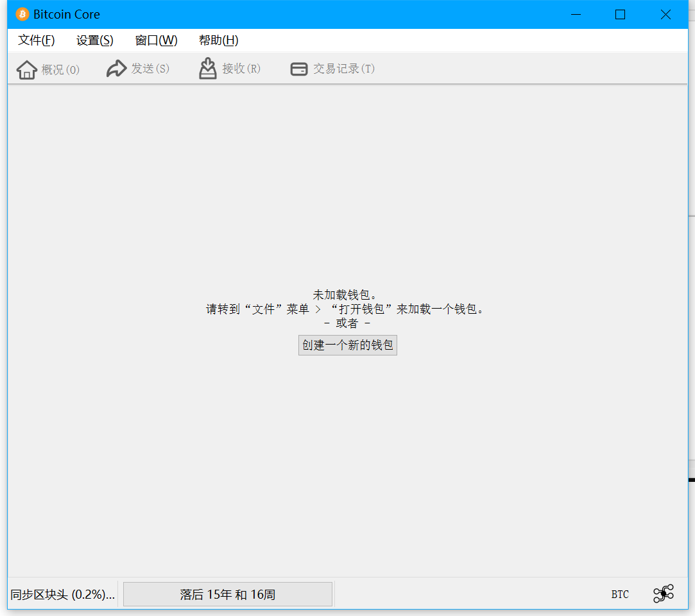Close the Bitcoin Core window
Image resolution: width=695 pixels, height=616 pixels.
click(x=665, y=15)
